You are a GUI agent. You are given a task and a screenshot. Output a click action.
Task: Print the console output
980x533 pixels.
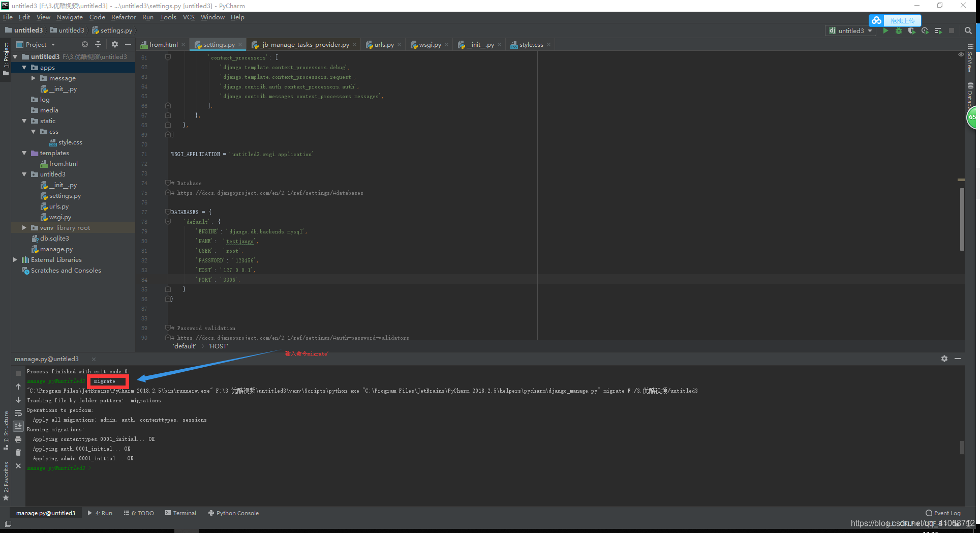18,439
